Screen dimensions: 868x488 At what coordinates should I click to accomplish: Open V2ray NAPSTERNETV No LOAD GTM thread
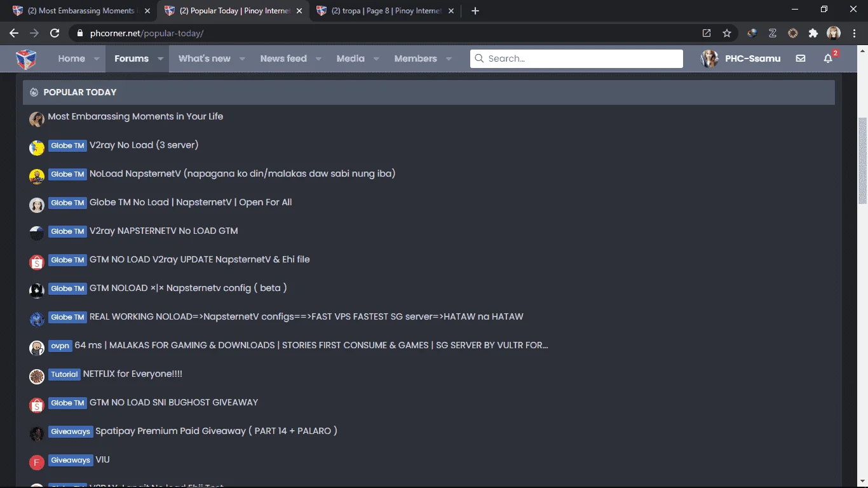coord(164,231)
